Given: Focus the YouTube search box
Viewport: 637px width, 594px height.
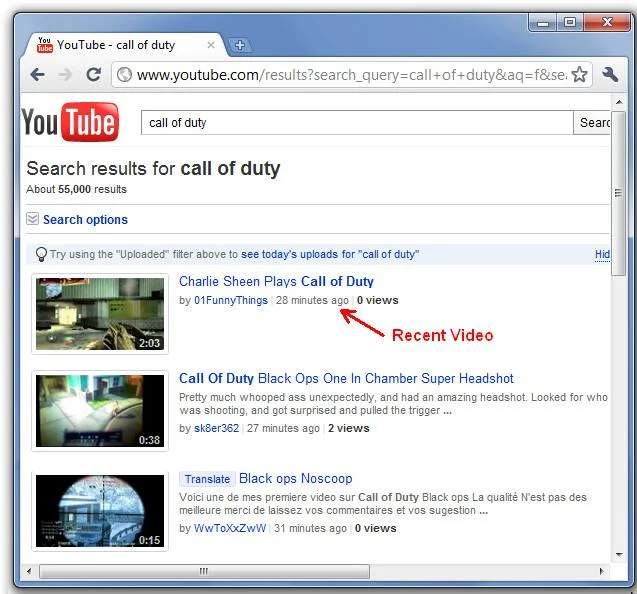Looking at the screenshot, I should tap(357, 122).
